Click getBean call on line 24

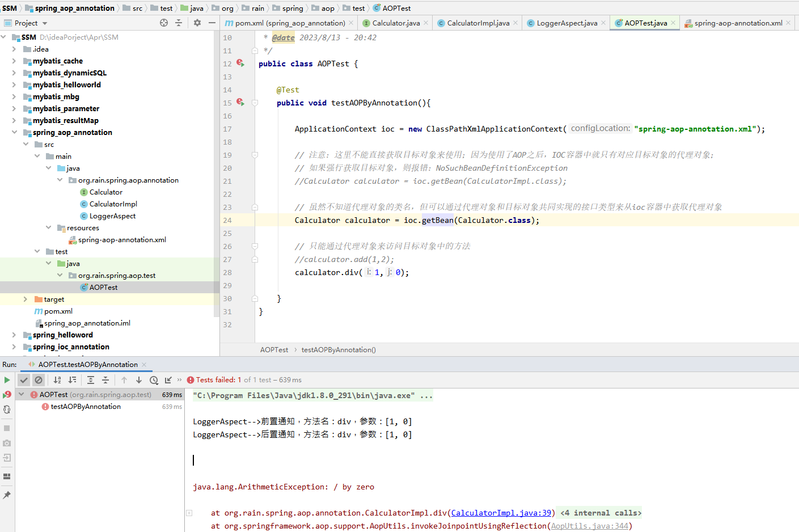pos(437,220)
